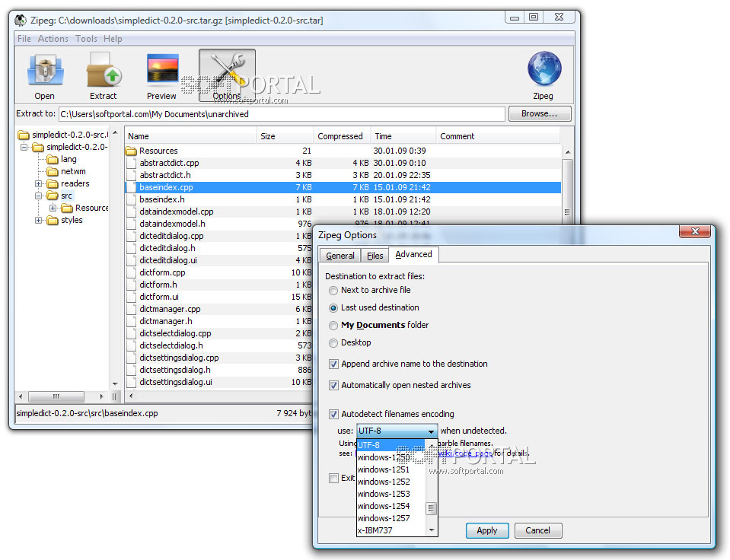730x560 pixels.
Task: Open the UTF-8 encoding combo box
Action: coord(397,431)
